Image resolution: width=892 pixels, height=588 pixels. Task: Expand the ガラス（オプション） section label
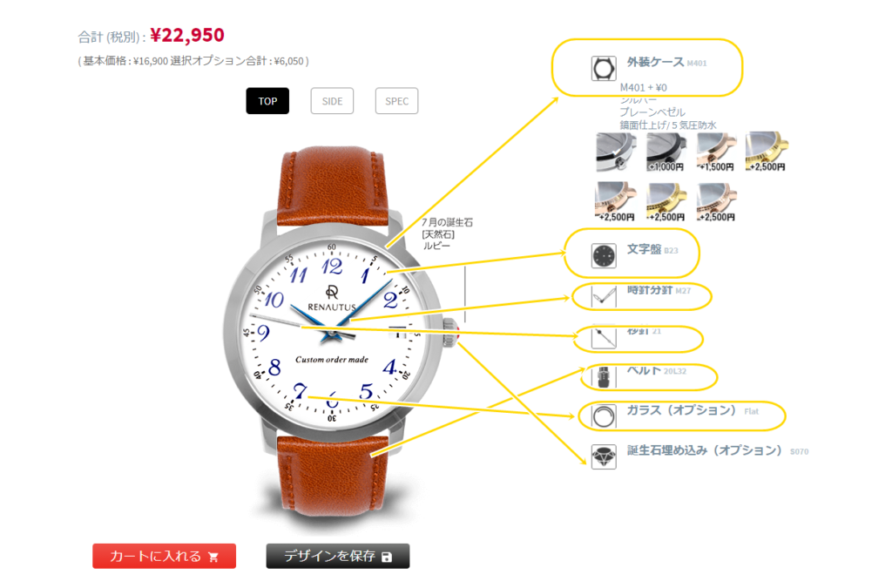[x=681, y=410]
